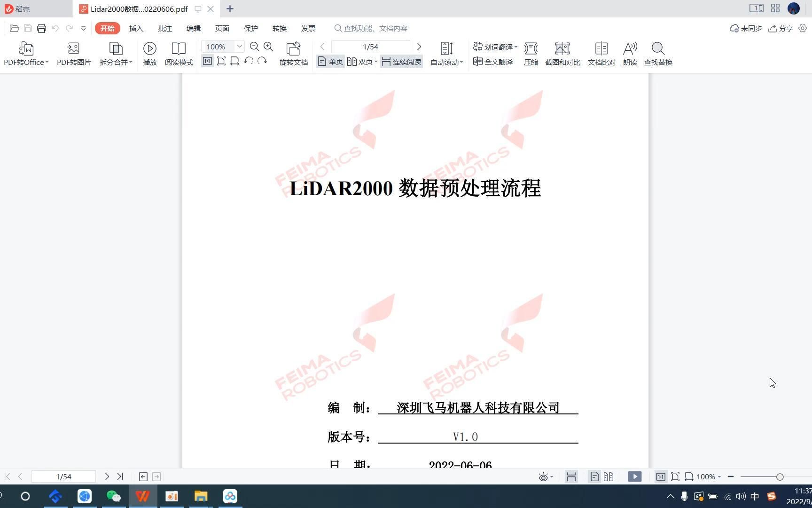The width and height of the screenshot is (812, 508).
Task: Expand eye protection dropdown arrow in status bar
Action: (552, 477)
